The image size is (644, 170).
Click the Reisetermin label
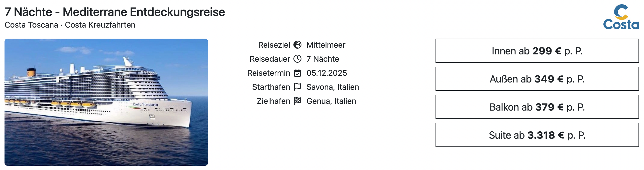[x=269, y=73]
